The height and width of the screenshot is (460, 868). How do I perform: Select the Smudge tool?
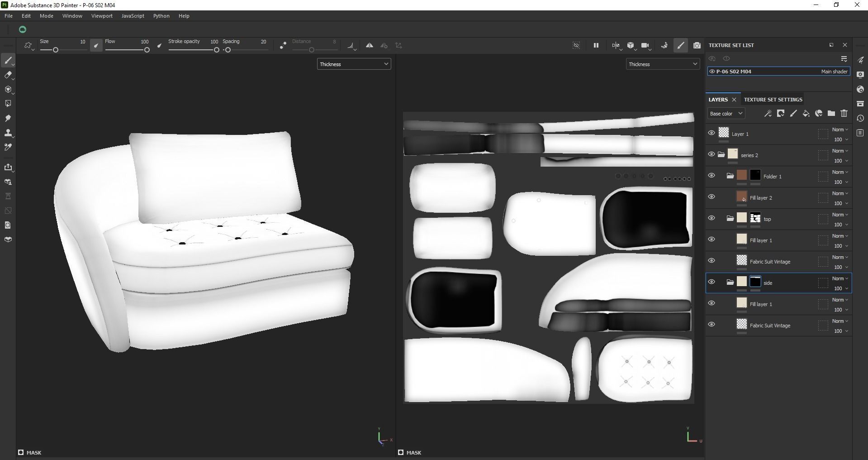(x=8, y=118)
